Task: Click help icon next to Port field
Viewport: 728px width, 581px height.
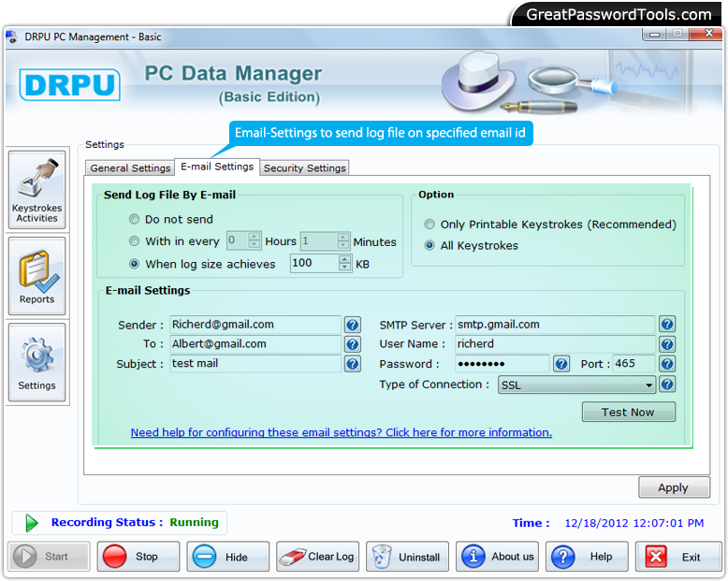Action: click(x=667, y=364)
